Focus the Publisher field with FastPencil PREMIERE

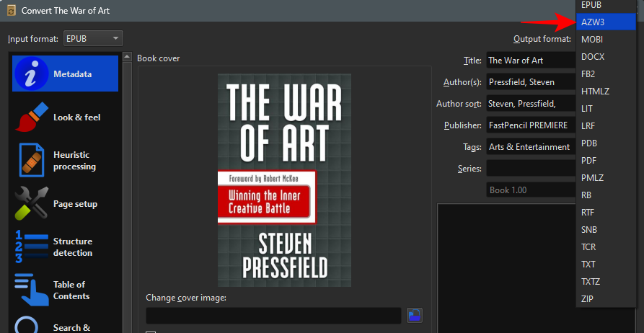click(x=530, y=125)
